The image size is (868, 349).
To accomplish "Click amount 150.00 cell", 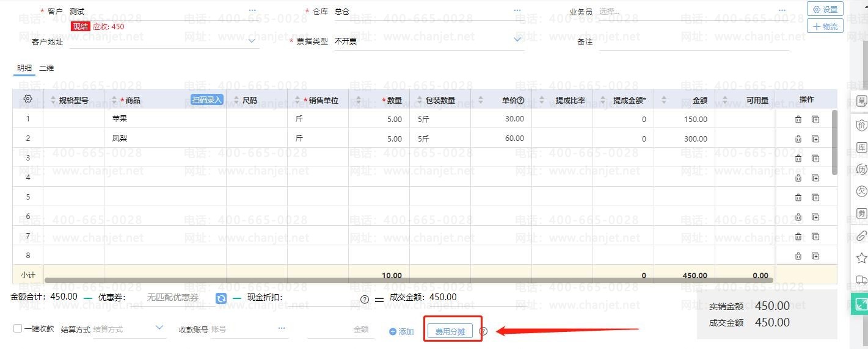I will 684,119.
